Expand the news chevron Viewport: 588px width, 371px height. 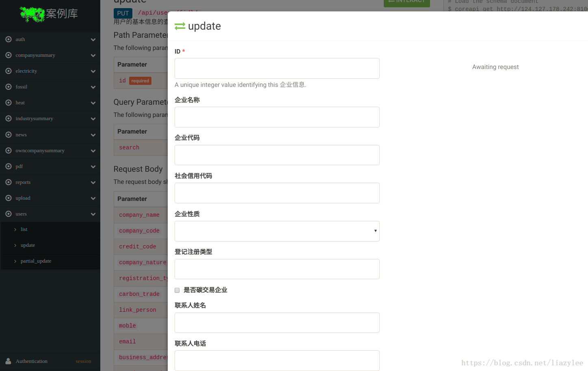[x=93, y=135]
